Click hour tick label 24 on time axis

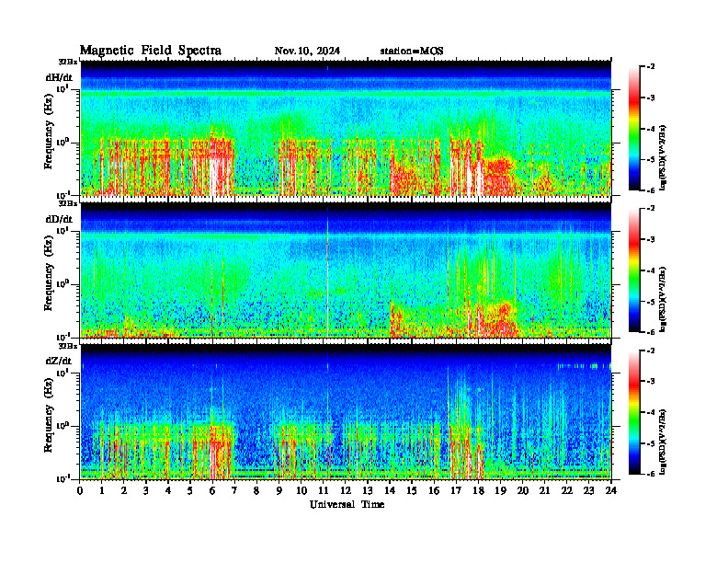[611, 490]
